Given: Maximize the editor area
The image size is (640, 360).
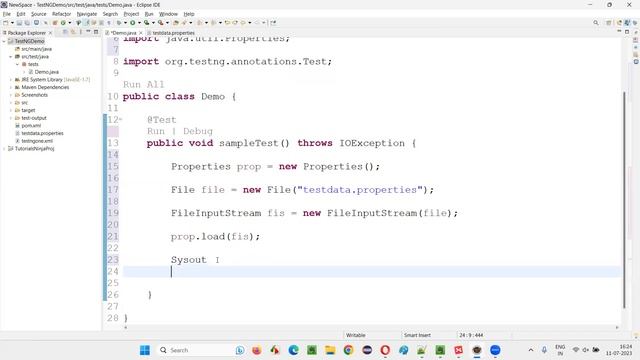Looking at the screenshot, I should [x=627, y=31].
